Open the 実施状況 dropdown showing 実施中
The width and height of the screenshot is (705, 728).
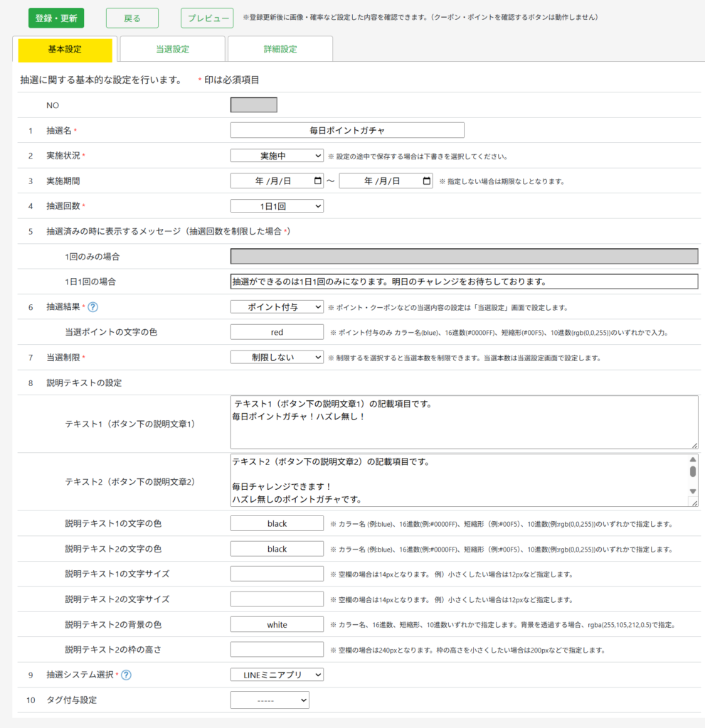coord(277,156)
